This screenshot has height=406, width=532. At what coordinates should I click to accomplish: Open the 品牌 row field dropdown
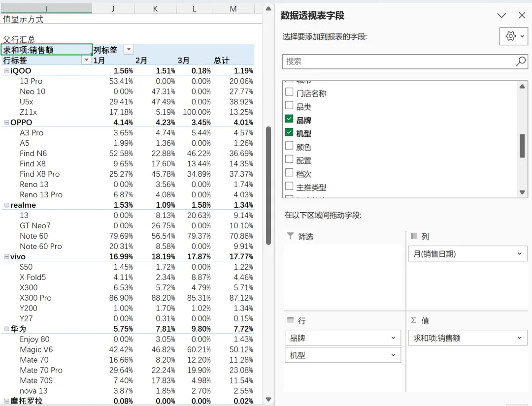pos(393,338)
